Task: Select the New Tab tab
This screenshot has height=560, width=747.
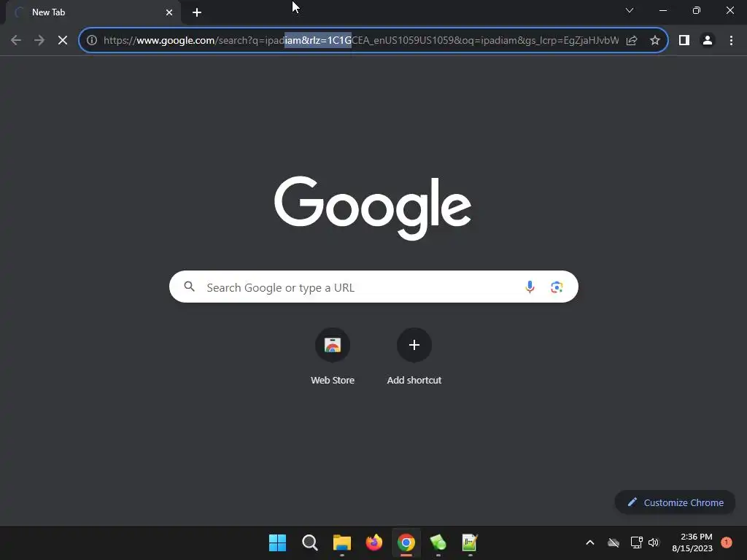Action: coord(93,12)
